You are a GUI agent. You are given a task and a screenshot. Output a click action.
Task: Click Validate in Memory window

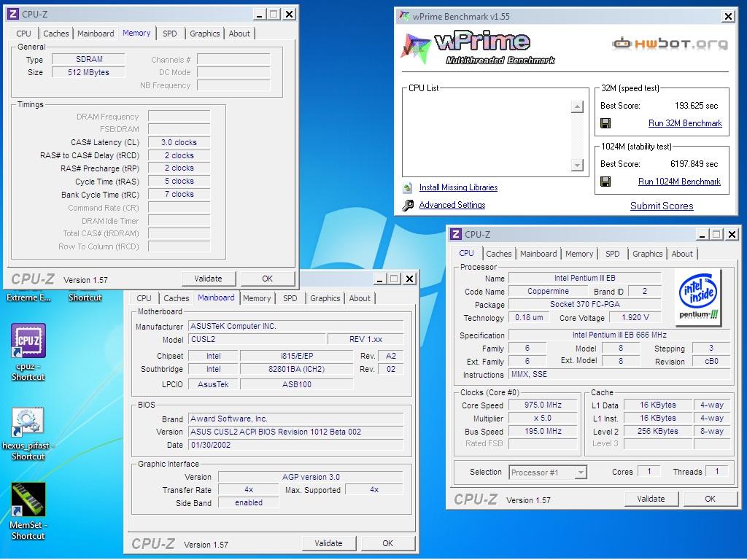[208, 279]
